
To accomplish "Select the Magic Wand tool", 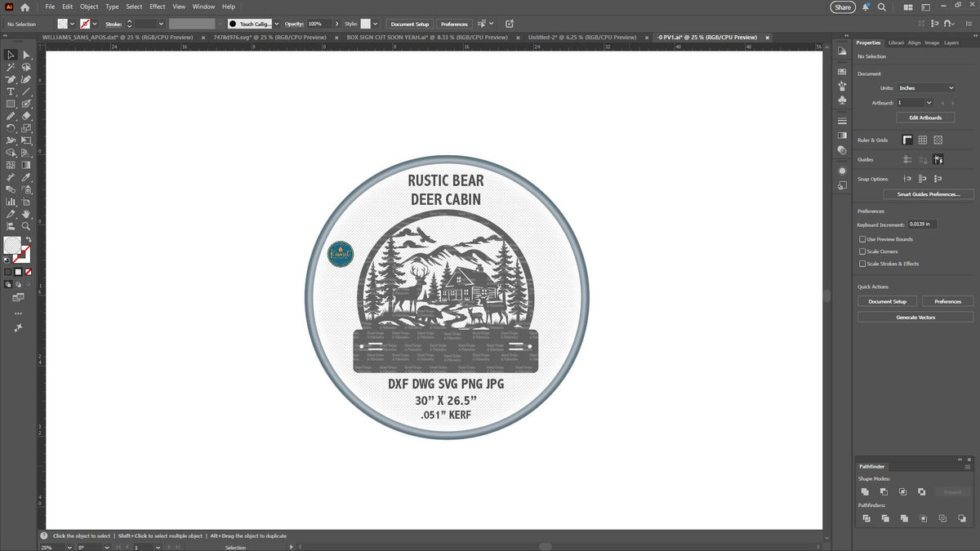I will click(11, 67).
